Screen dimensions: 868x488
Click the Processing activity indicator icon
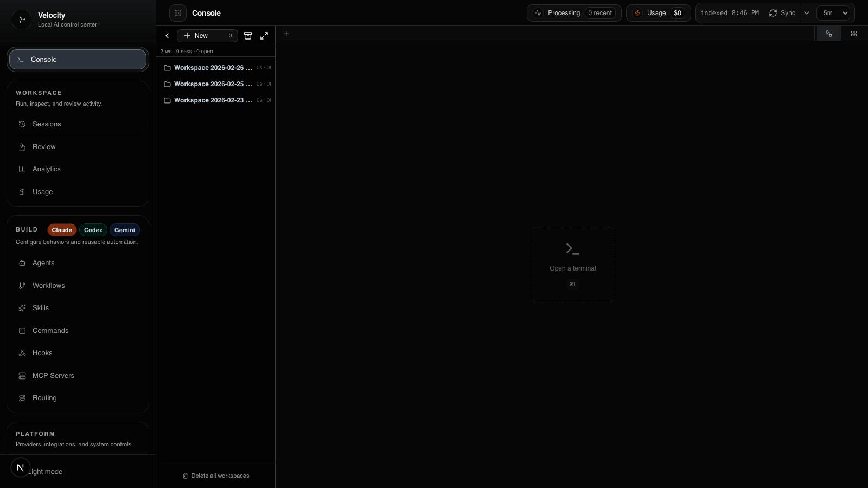point(538,13)
